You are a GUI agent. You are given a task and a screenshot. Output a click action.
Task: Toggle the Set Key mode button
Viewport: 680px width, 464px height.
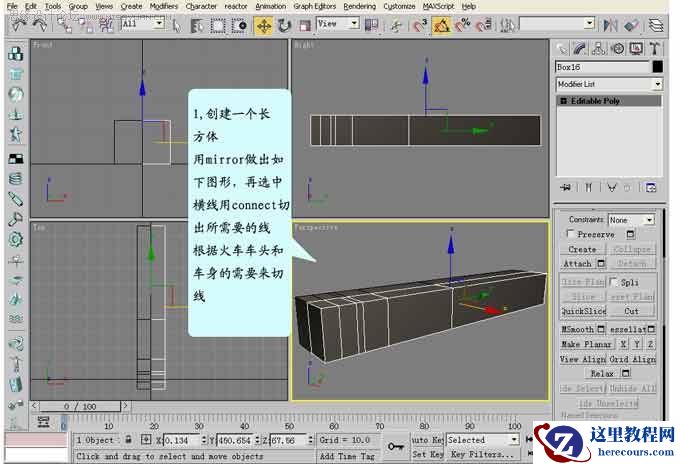coord(428,454)
